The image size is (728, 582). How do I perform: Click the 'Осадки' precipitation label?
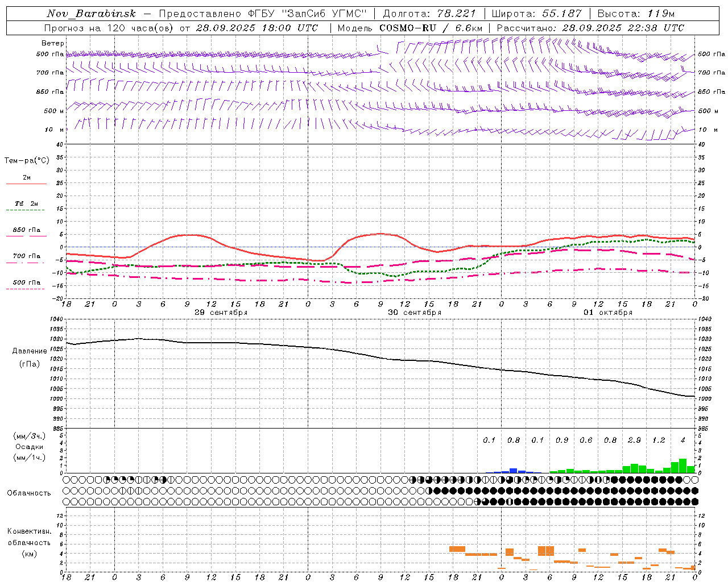click(x=30, y=447)
